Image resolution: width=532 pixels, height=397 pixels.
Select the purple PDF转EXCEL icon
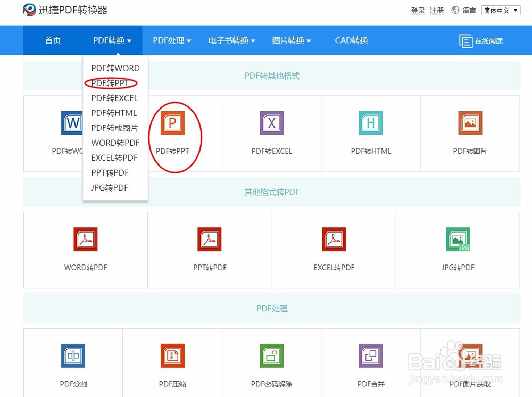271,123
